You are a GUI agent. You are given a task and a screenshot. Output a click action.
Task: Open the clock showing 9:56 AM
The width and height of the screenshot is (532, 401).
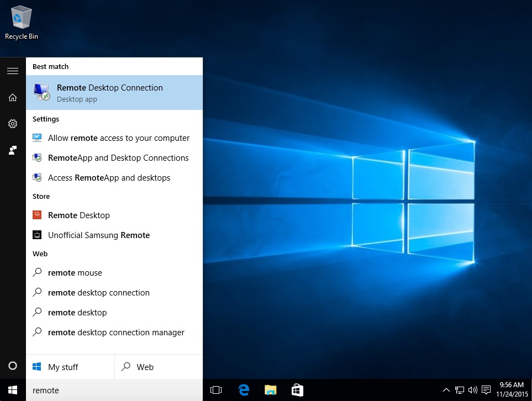(x=512, y=389)
